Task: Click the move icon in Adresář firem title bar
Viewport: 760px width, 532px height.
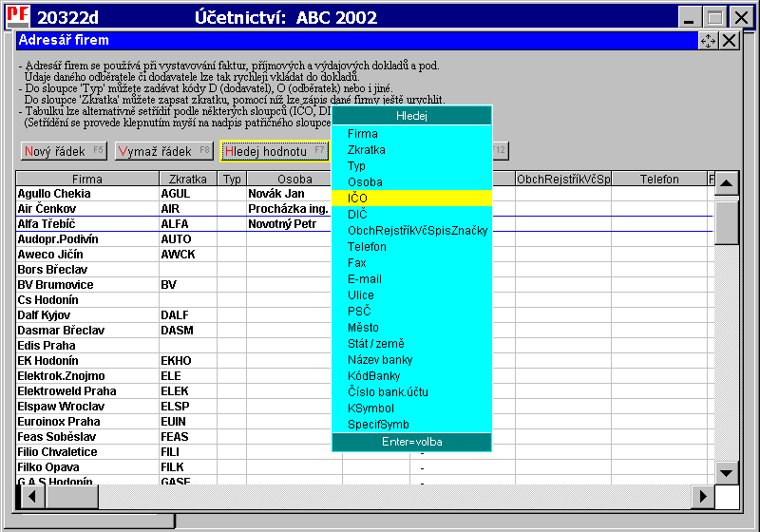Action: pos(708,41)
